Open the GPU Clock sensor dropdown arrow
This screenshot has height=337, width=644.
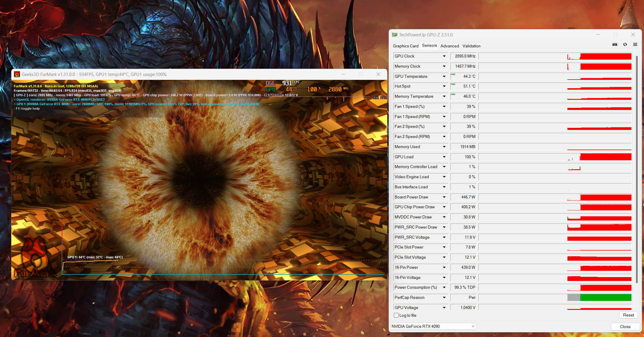444,56
